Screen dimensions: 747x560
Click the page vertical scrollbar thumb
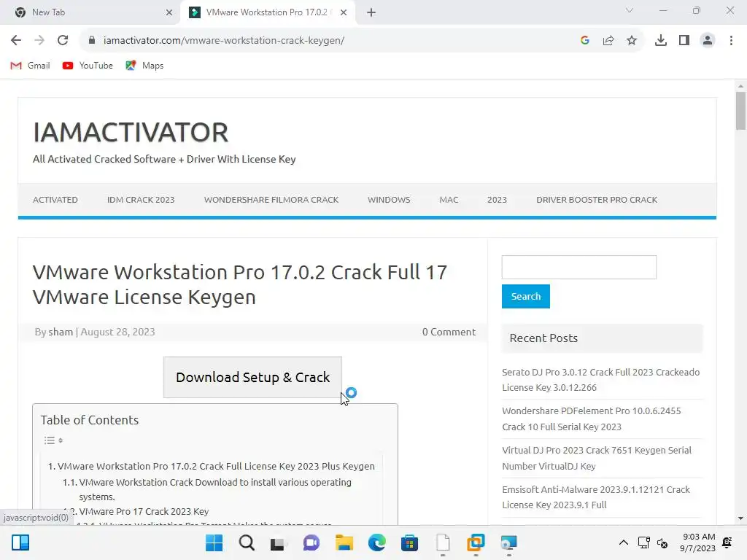pyautogui.click(x=740, y=111)
